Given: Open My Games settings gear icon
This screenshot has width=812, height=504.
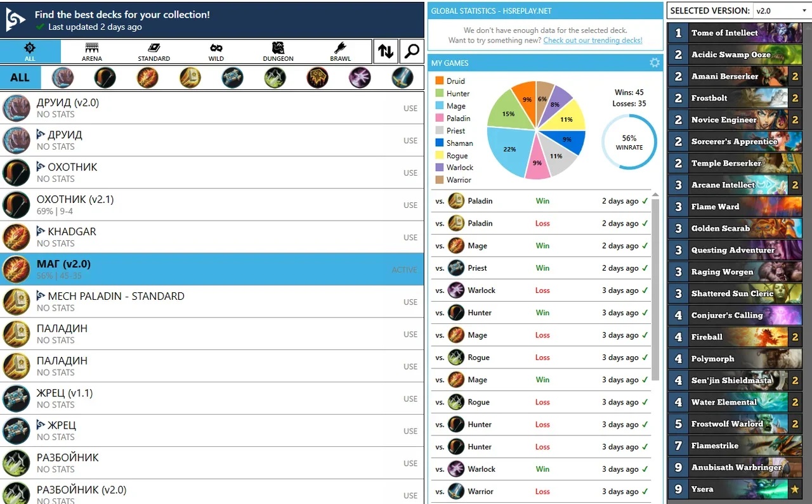Looking at the screenshot, I should coord(655,63).
